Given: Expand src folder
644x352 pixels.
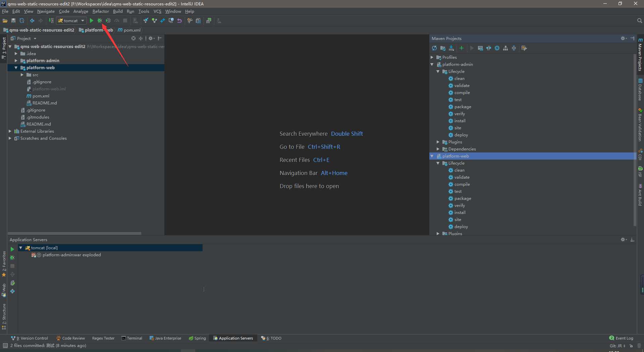Looking at the screenshot, I should 22,75.
